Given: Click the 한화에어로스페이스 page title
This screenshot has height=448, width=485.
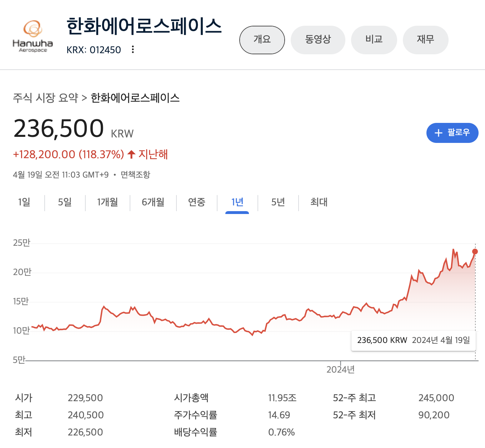Looking at the screenshot, I should tap(144, 26).
